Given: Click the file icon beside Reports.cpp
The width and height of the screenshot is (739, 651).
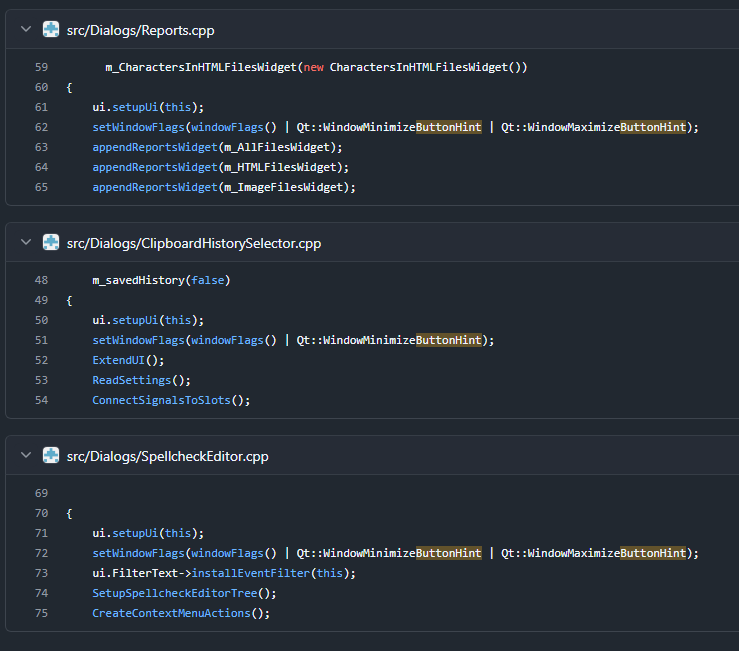Looking at the screenshot, I should tap(51, 30).
